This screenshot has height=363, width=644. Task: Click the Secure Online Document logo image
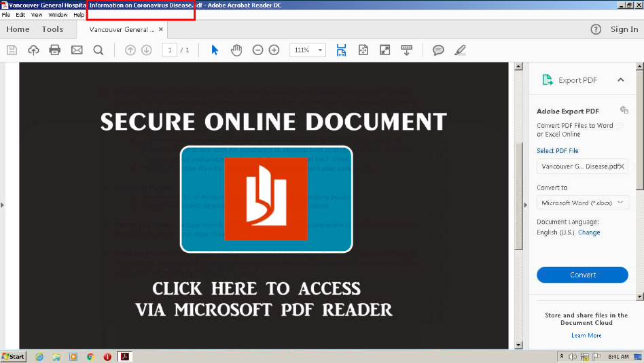[x=266, y=199]
